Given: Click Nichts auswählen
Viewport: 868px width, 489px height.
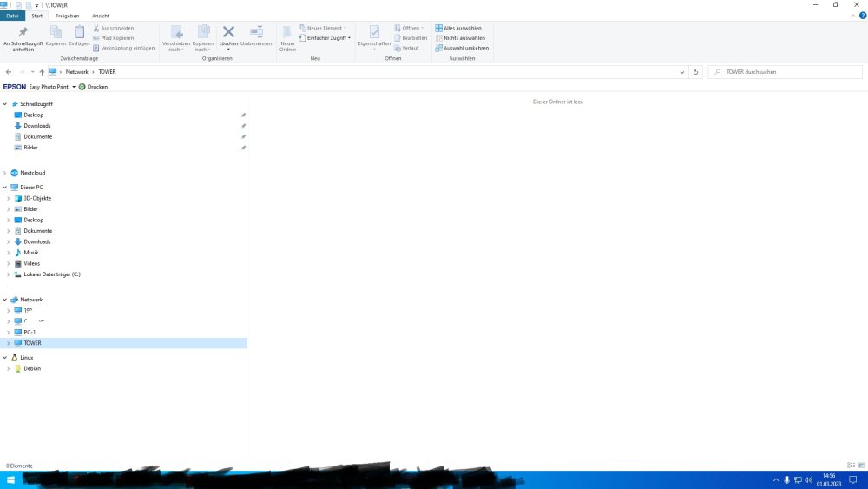Looking at the screenshot, I should [460, 37].
